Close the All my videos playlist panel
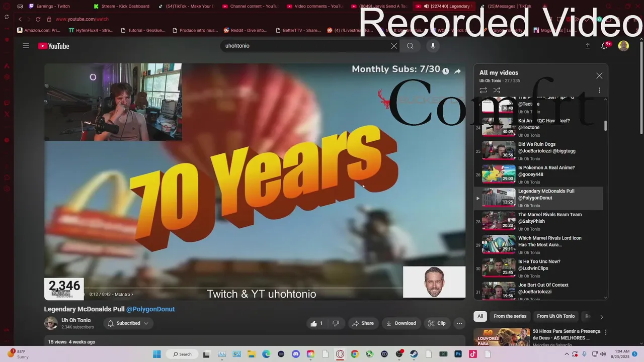Screen dimensions: 644x362 [599, 76]
